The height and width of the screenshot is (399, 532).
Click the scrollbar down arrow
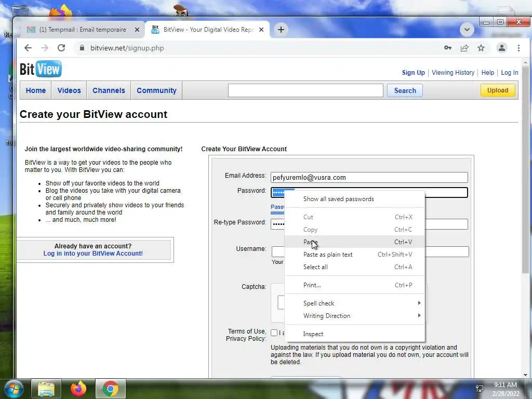526,375
